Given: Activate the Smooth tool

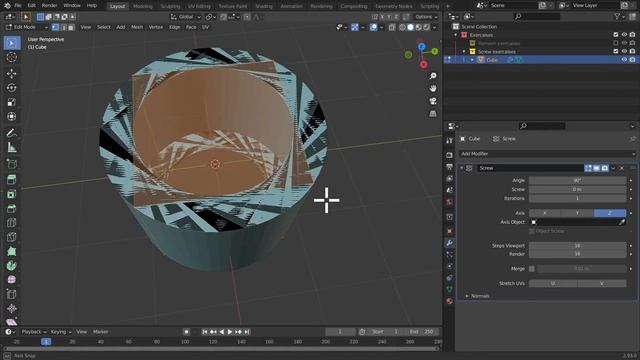Looking at the screenshot, I should (12, 280).
